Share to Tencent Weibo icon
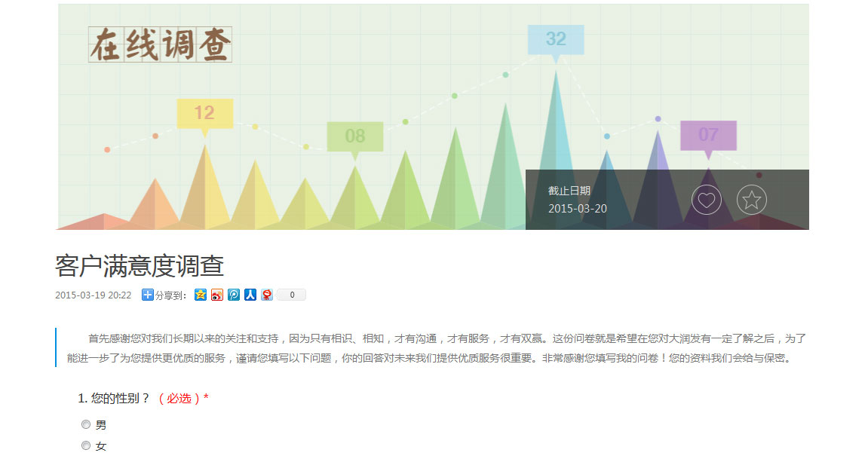868x465 pixels. (234, 295)
